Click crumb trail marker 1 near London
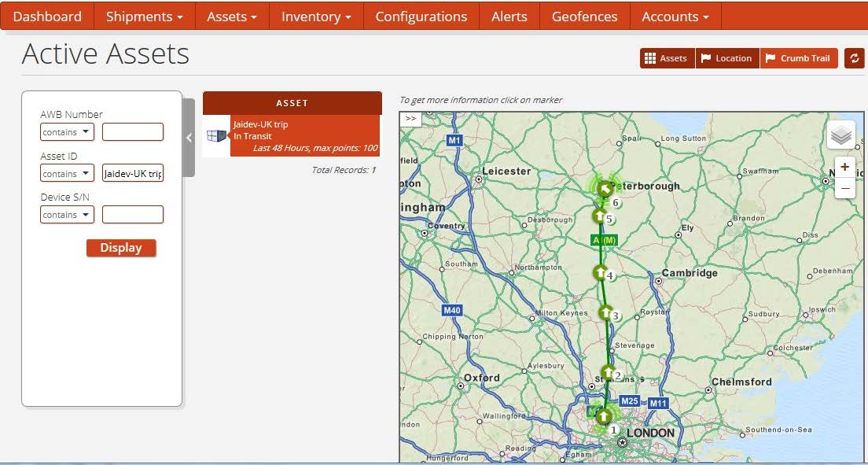 tap(603, 415)
